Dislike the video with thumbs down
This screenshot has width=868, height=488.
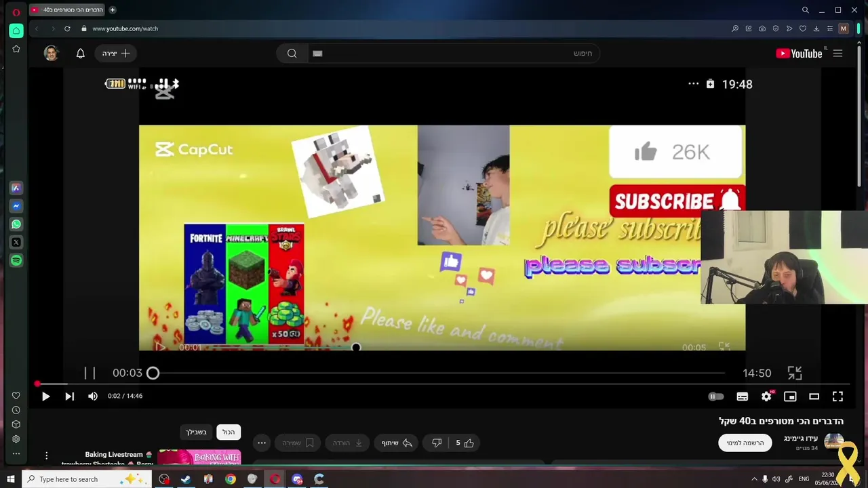[x=437, y=443]
